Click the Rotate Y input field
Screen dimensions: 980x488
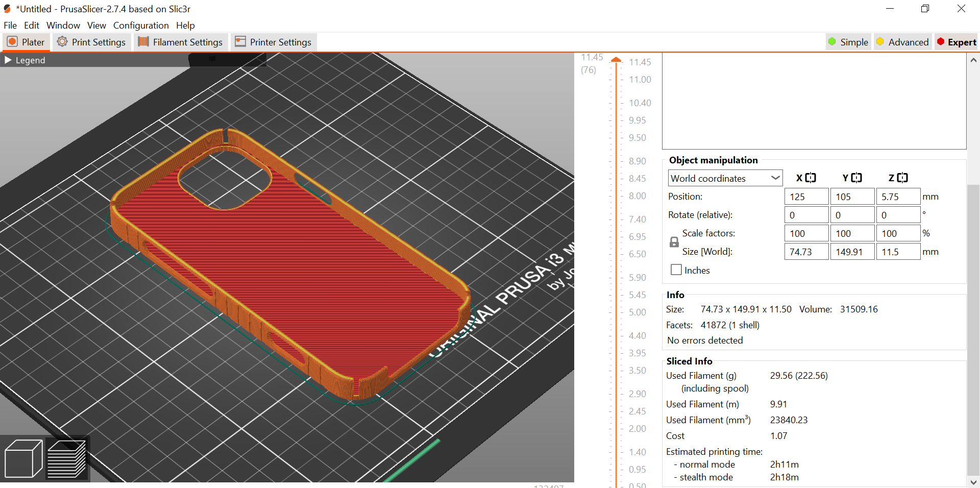pos(852,215)
